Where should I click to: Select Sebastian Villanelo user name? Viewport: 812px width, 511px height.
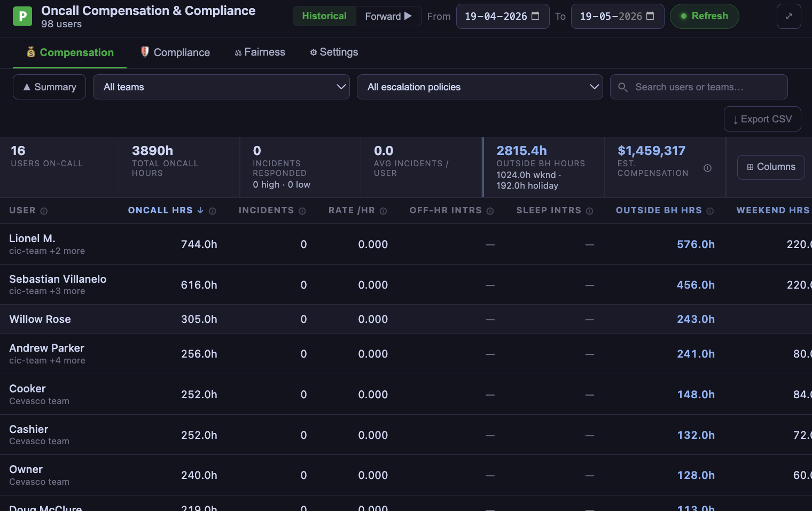click(x=58, y=279)
